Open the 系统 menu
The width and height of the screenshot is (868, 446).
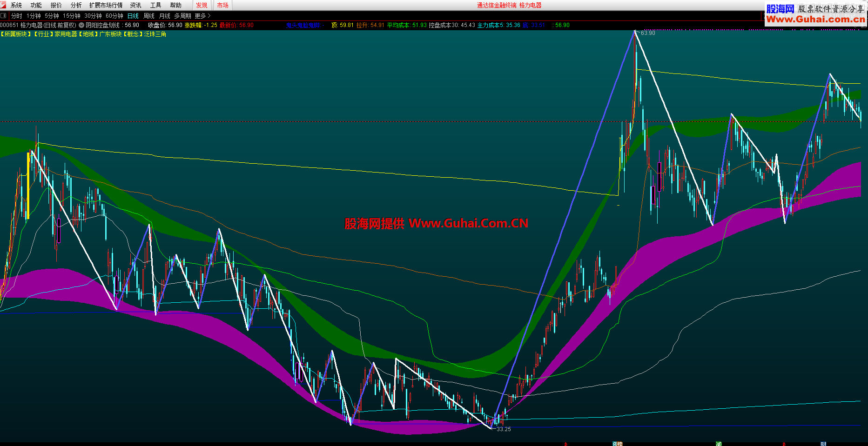point(16,5)
